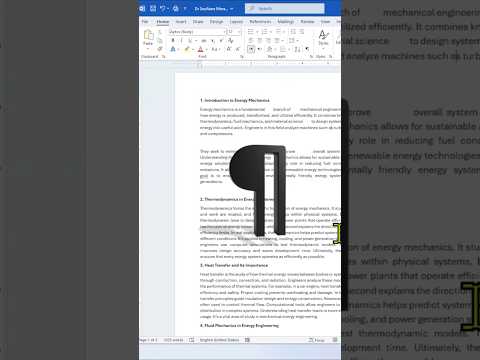Click the Save icon in the title bar

click(x=153, y=8)
